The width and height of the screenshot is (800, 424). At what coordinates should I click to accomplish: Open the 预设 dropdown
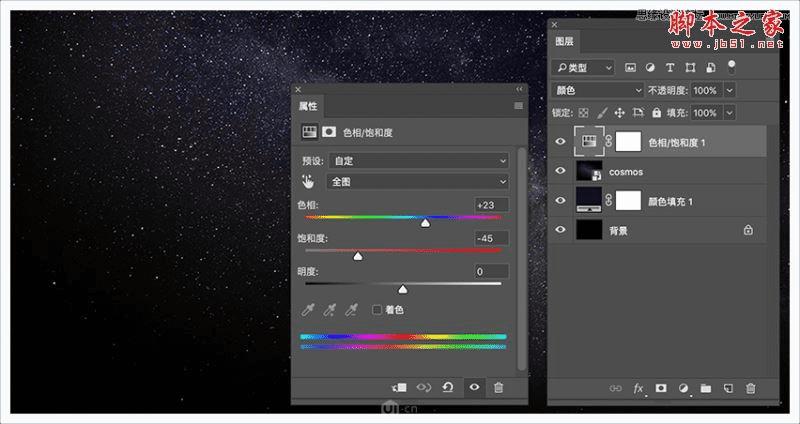(418, 161)
